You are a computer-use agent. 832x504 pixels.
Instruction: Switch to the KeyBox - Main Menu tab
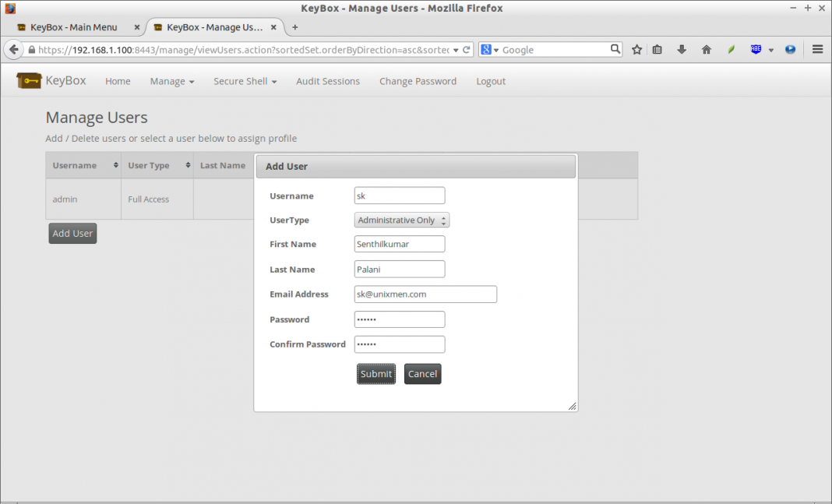pos(74,27)
